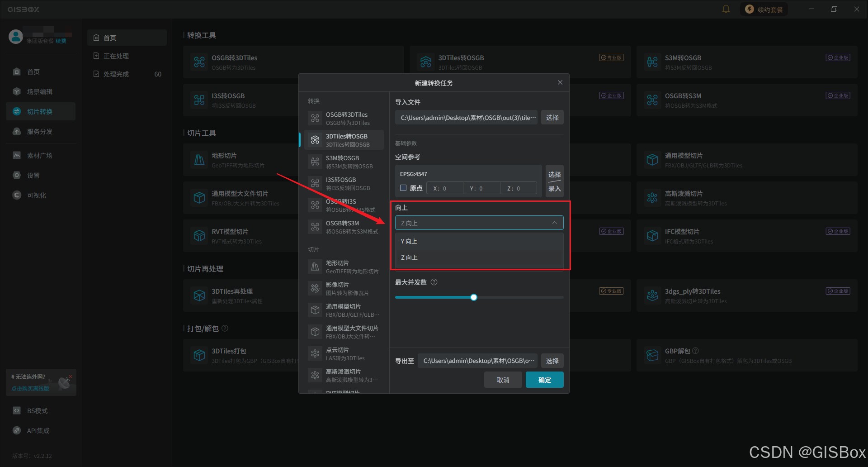Image resolution: width=868 pixels, height=467 pixels.
Task: Open 场景编辑 in the sidebar
Action: [41, 91]
